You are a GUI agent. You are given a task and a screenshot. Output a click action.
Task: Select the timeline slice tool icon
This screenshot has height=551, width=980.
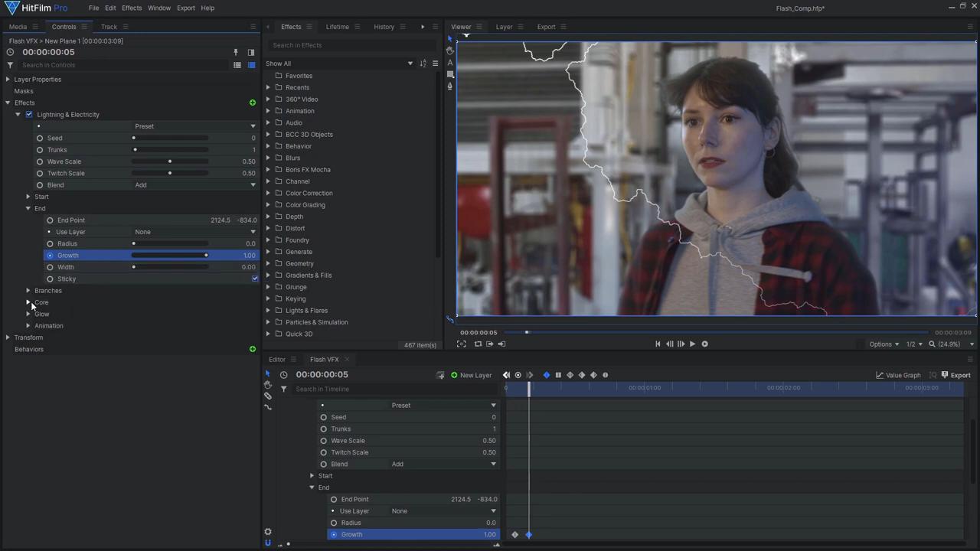pos(267,396)
